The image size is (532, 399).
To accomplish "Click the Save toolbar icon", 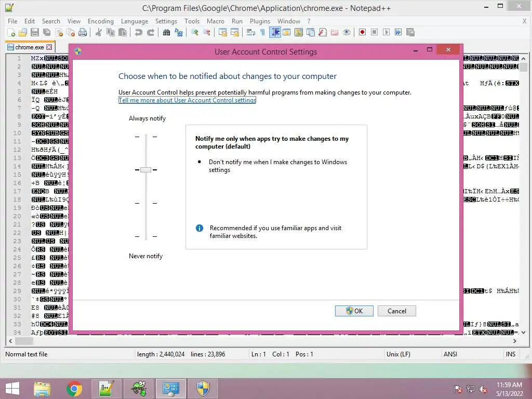I will click(35, 32).
